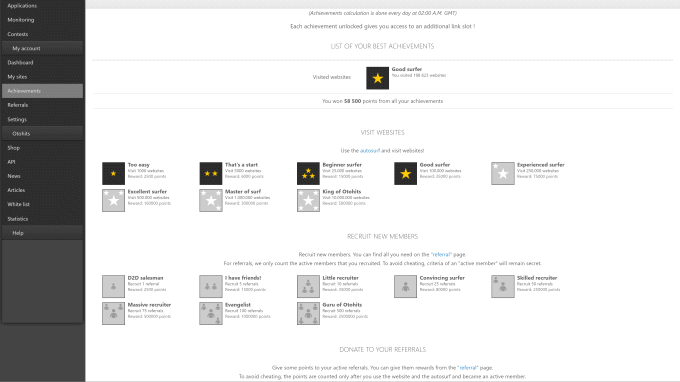Click the King of Otohits locked badge
This screenshot has width=680, height=382.
[308, 200]
